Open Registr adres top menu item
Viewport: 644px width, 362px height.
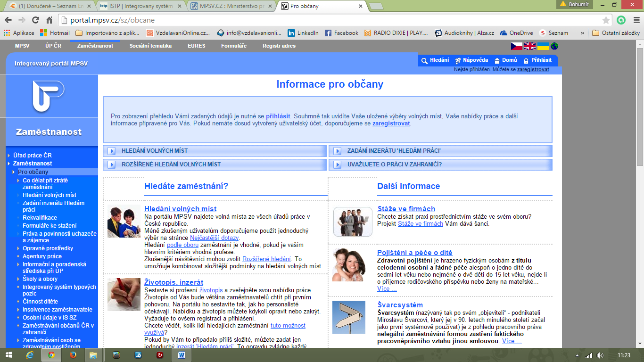pos(279,46)
